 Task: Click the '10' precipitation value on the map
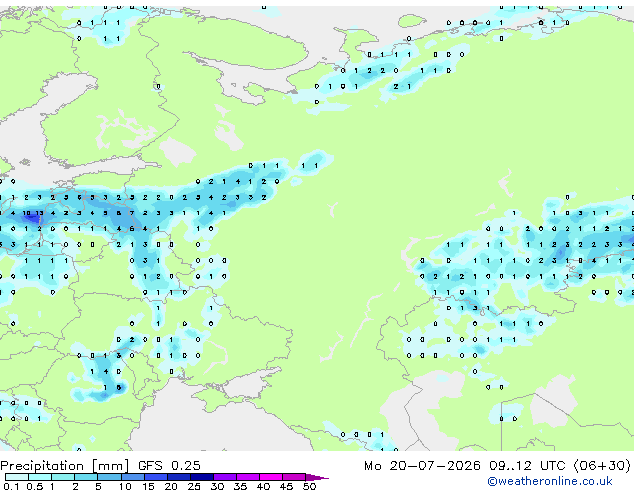(26, 213)
